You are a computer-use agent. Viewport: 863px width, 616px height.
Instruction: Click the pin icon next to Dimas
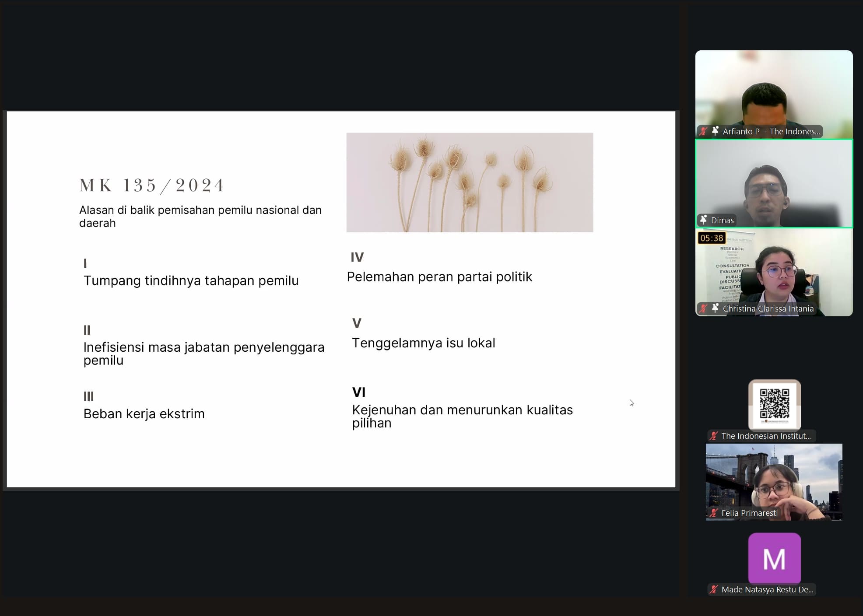(x=703, y=220)
